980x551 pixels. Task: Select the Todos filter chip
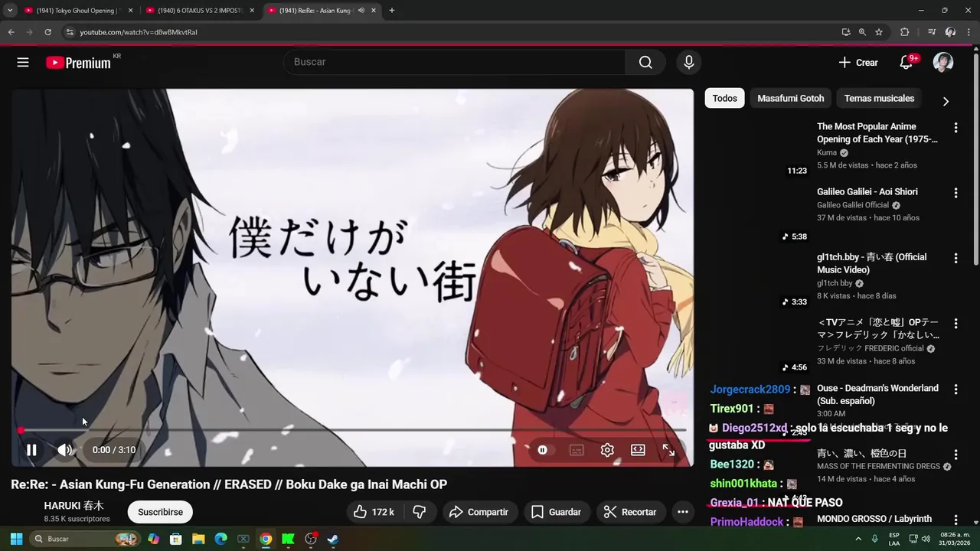[724, 98]
